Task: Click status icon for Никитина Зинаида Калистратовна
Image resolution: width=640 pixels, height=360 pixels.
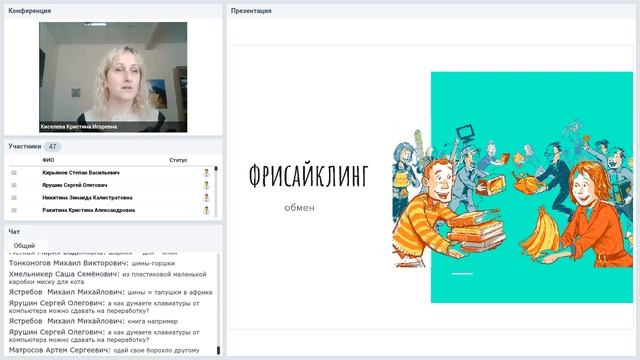Action: click(x=207, y=198)
